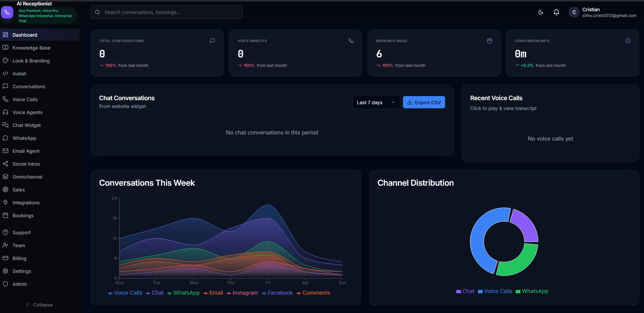The image size is (644, 313).
Task: Click the Bookings calendar icon in sidebar
Action: point(5,215)
